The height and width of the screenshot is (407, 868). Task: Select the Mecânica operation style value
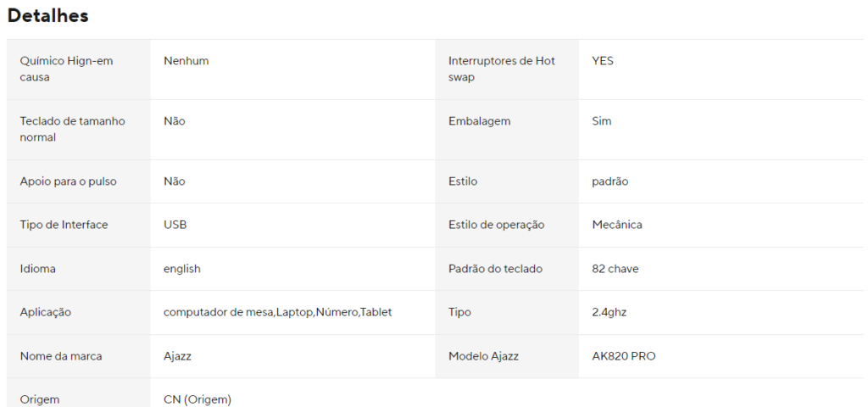coord(617,225)
